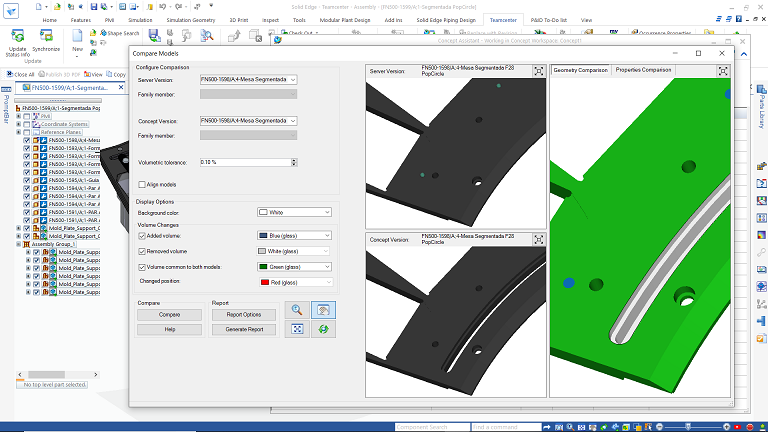Maximize the Concept Version preview pane
This screenshot has width=768, height=432.
538,240
